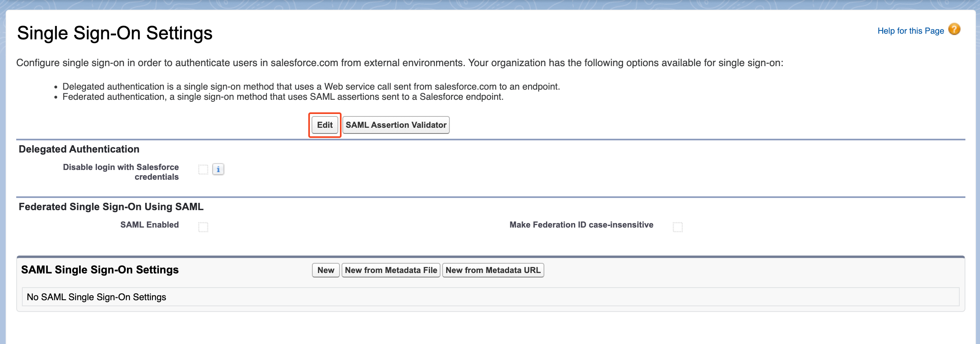The height and width of the screenshot is (344, 980).
Task: Open the info icon beside Disable login
Action: click(218, 169)
